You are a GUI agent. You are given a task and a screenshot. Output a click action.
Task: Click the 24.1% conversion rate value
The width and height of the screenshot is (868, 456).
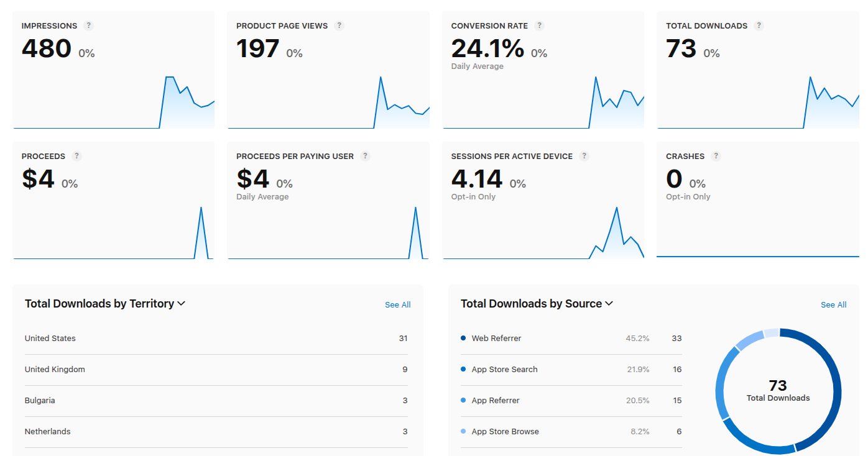pos(487,48)
